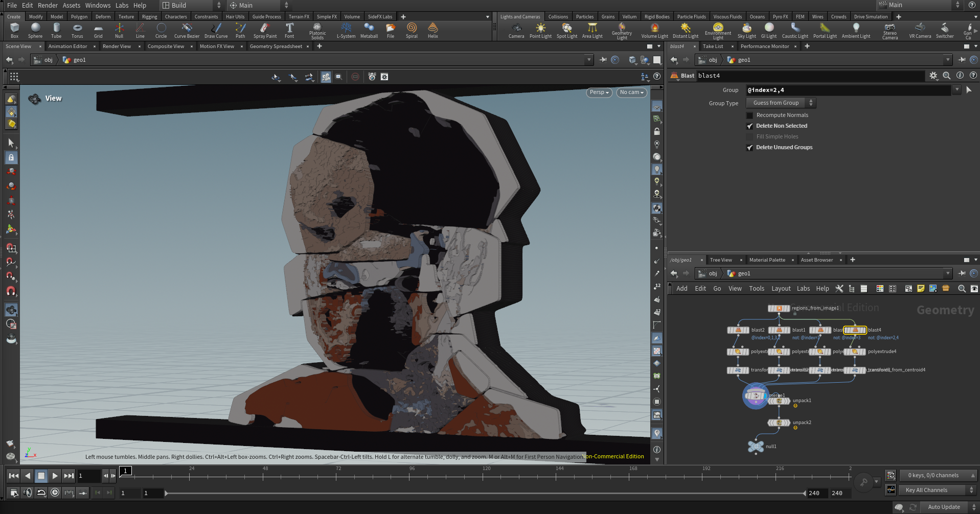Click the null1 node icon
This screenshot has width=980, height=514.
coord(756,446)
